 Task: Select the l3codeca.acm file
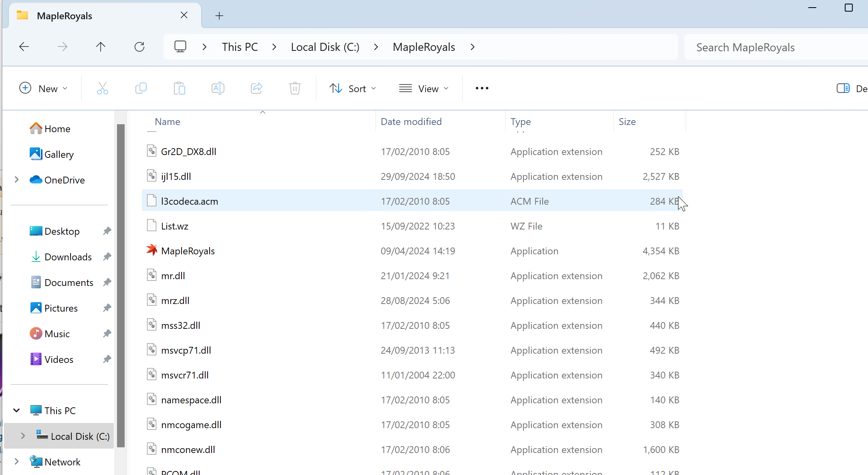412,201
